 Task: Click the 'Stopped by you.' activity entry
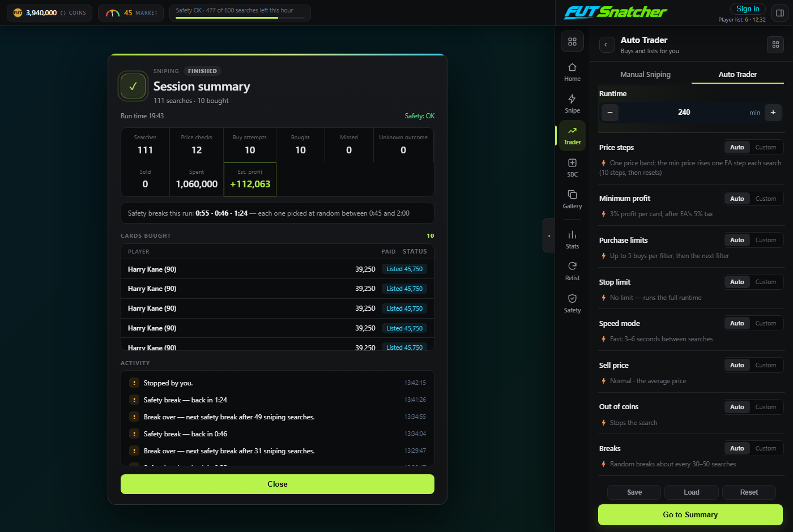point(278,383)
